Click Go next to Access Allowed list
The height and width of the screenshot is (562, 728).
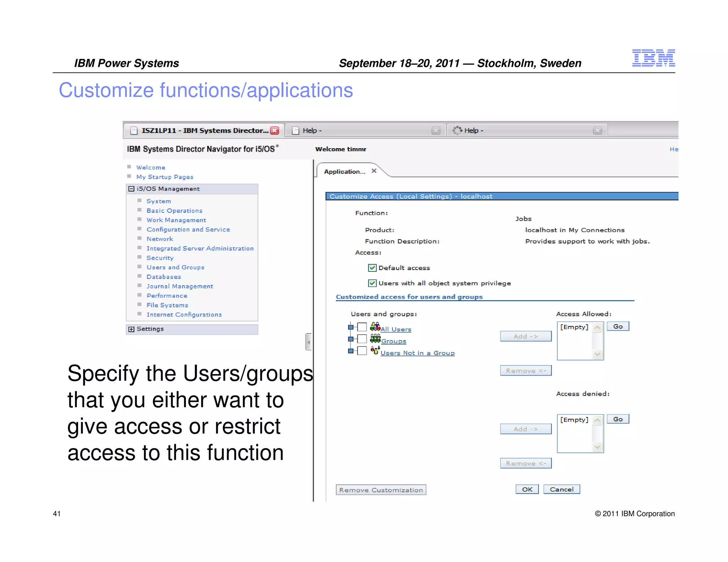[x=618, y=326]
